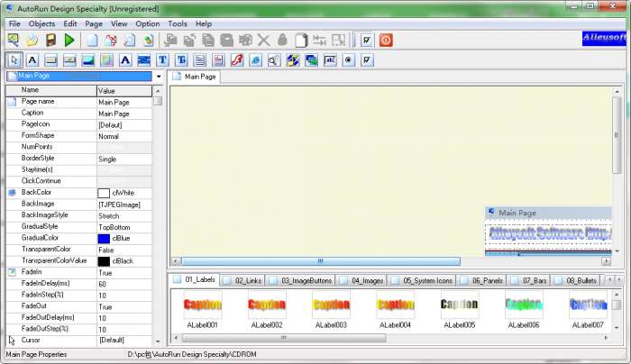
Task: Click the save project icon
Action: coord(50,41)
